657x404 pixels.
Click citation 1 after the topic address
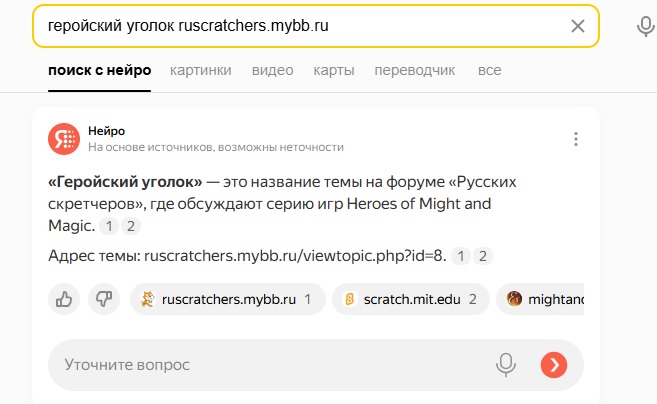click(x=461, y=256)
